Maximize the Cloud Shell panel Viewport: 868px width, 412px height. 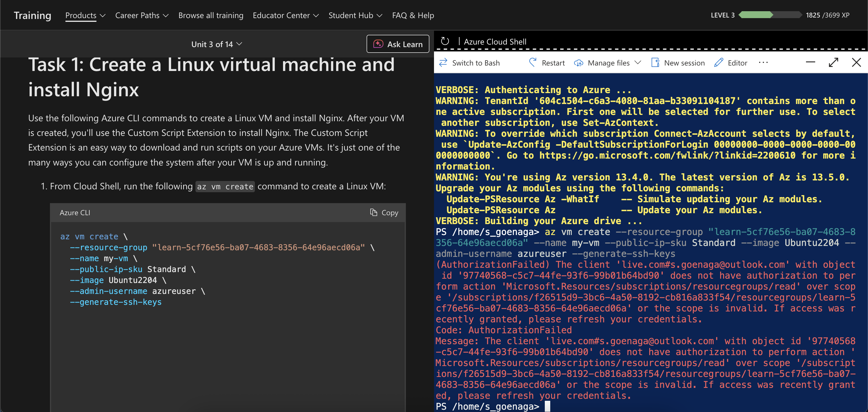tap(833, 62)
